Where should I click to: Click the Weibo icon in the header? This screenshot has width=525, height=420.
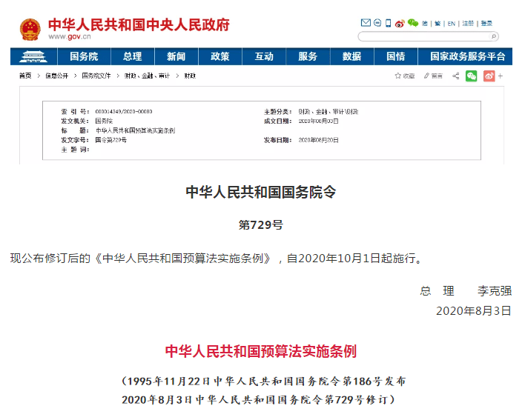400,24
